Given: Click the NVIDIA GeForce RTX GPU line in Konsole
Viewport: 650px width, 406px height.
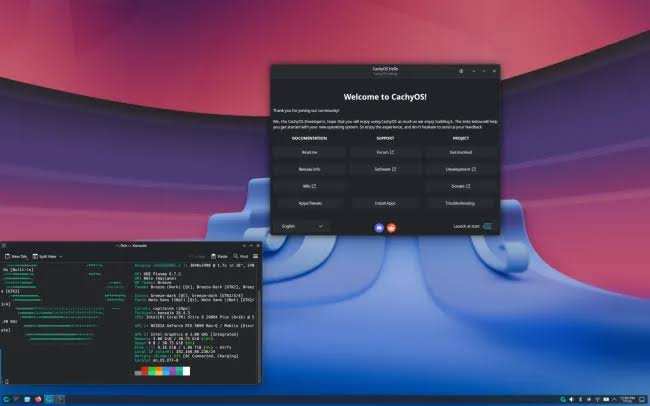Looking at the screenshot, I should pos(194,326).
